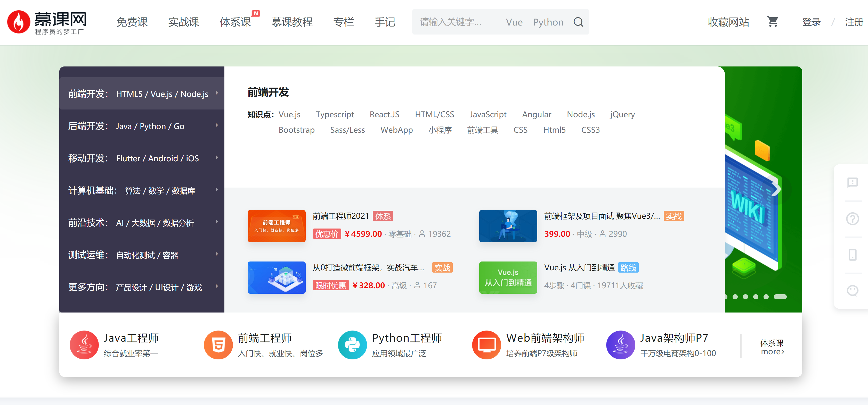The image size is (868, 405).
Task: Click the Bootstrap knowledge tag
Action: click(297, 130)
